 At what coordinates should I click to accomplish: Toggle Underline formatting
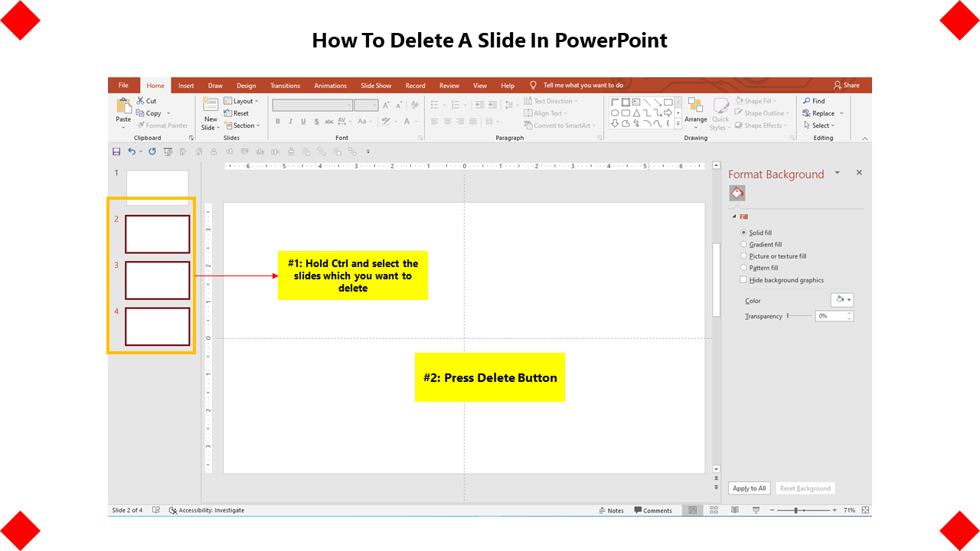[x=303, y=122]
